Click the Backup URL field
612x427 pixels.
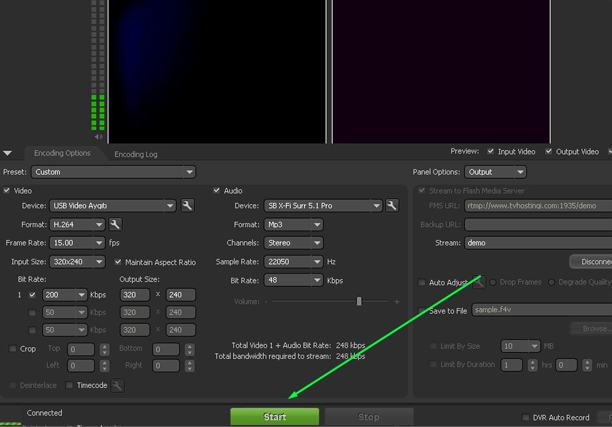tap(538, 224)
